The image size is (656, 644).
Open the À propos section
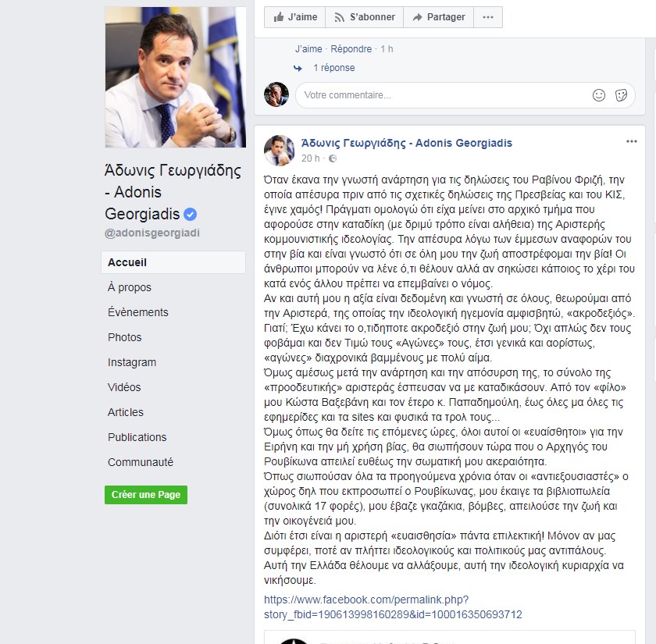130,287
